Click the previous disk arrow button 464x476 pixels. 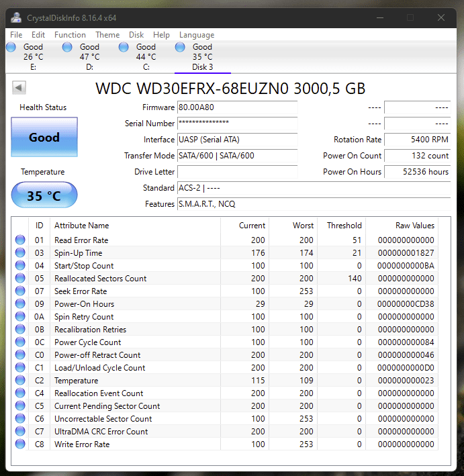19,88
